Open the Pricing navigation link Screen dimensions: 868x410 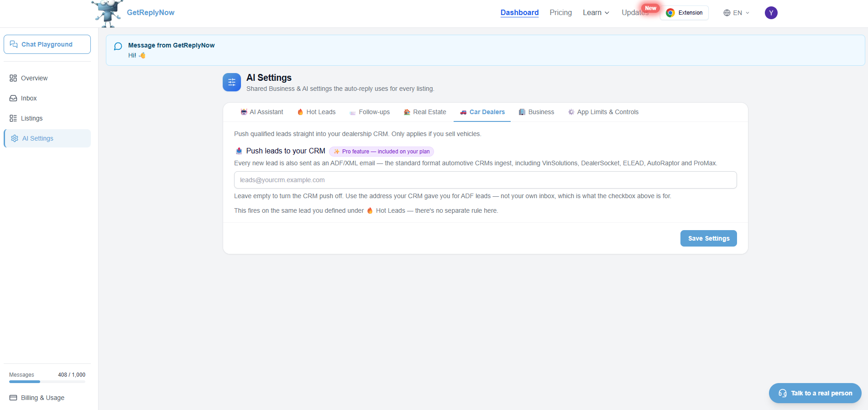[560, 13]
